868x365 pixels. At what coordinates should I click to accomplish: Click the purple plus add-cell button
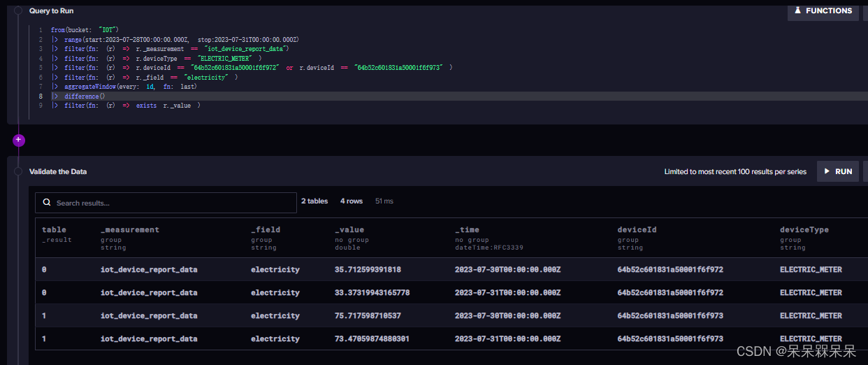(18, 140)
